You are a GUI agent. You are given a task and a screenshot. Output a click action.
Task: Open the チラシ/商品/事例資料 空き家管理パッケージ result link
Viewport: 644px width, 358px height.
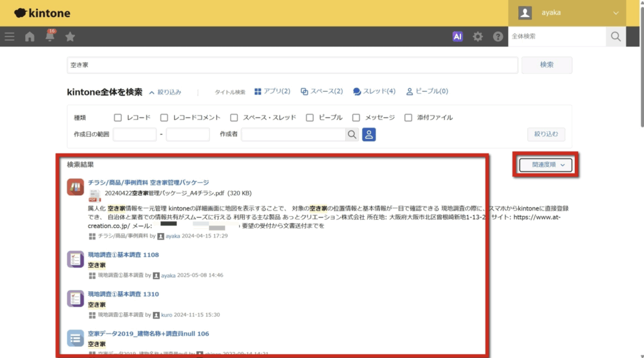click(148, 183)
